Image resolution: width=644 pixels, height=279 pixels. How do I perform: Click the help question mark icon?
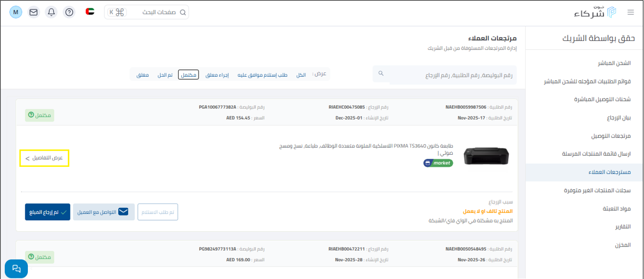click(69, 12)
